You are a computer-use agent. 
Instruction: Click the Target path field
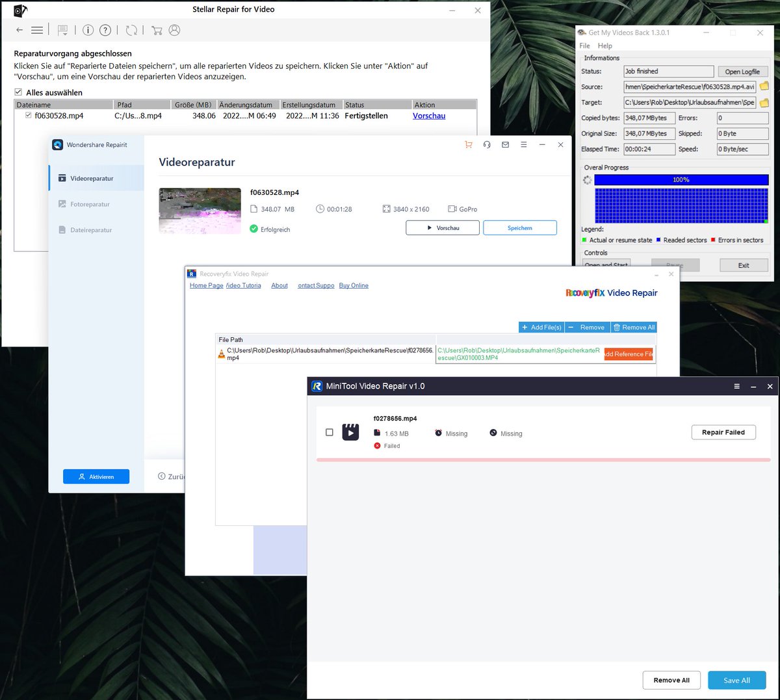pos(690,102)
